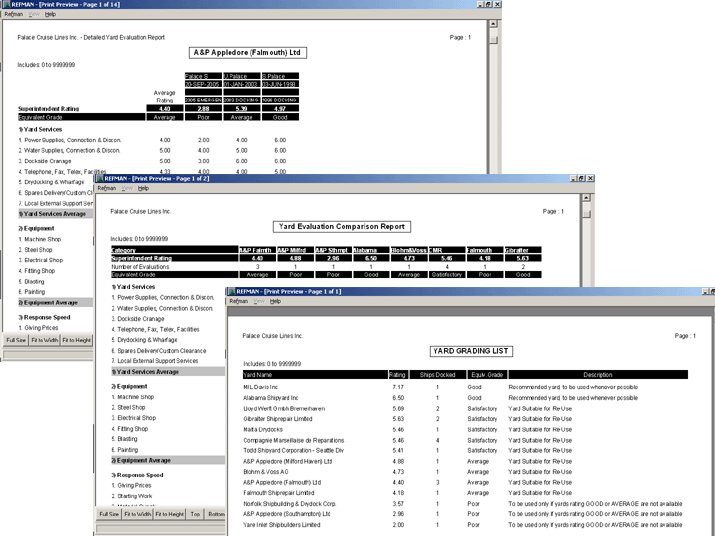Click the REFMAN icon in the Page 1 of 1 title bar
Viewport: 715px width, 536px height.
point(233,291)
